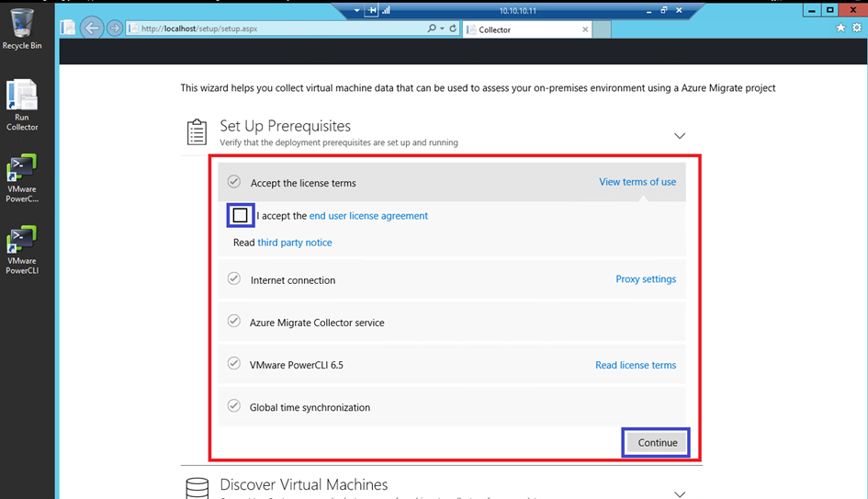Open the Read license terms link
868x499 pixels.
pyautogui.click(x=636, y=365)
